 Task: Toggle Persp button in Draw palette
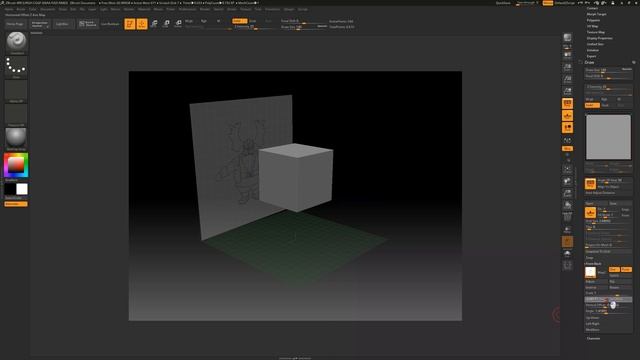click(590, 184)
